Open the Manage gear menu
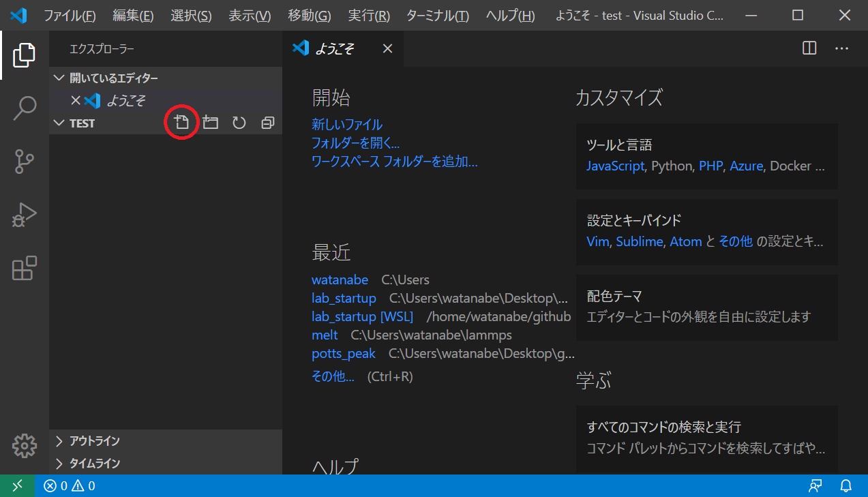The image size is (868, 497). pos(24,445)
